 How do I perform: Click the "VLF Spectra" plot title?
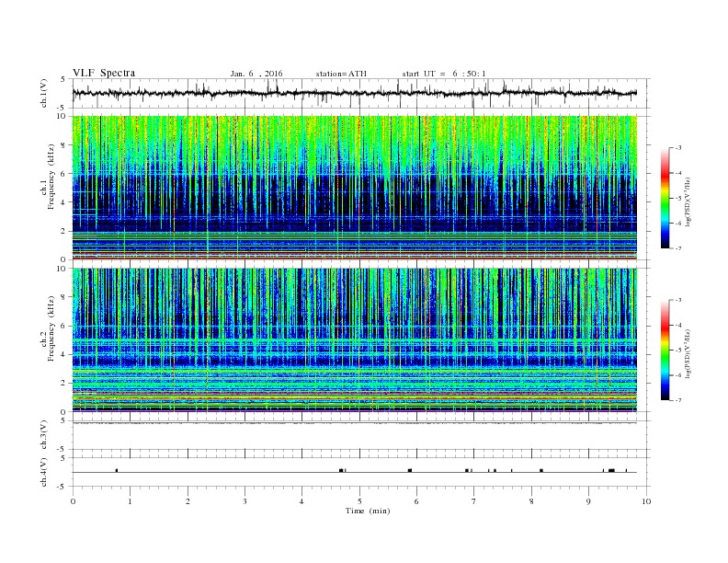104,73
